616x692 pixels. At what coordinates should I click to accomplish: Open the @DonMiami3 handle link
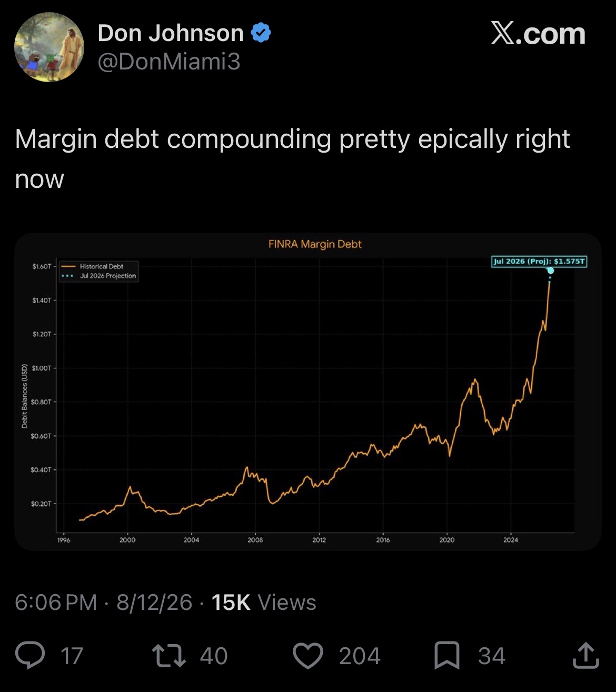point(169,62)
